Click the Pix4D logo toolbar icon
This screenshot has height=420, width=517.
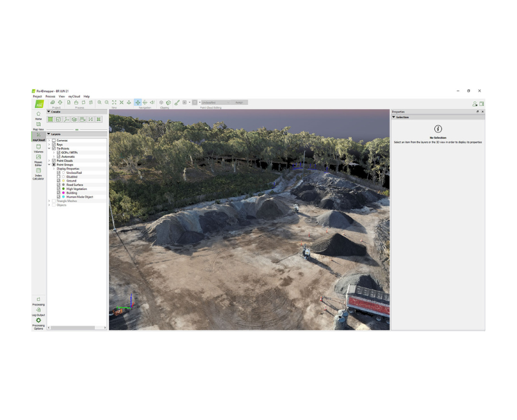(x=39, y=104)
